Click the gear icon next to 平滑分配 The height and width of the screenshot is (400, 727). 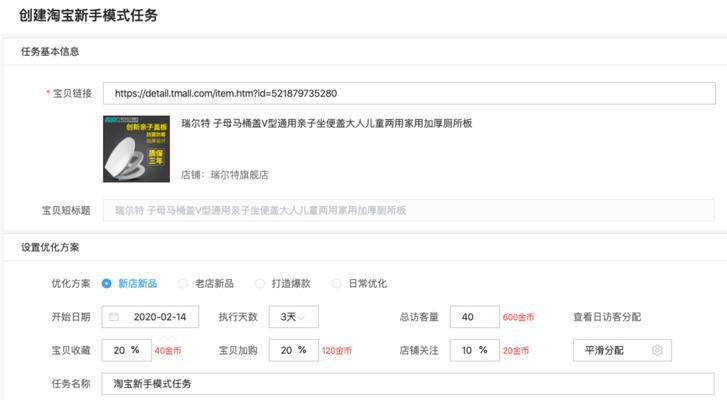(x=657, y=350)
